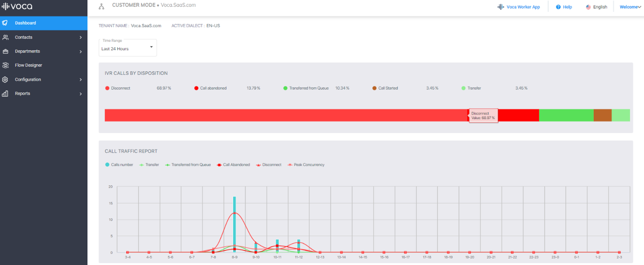This screenshot has width=644, height=265.
Task: Click the Contacts people icon
Action: pyautogui.click(x=5, y=37)
